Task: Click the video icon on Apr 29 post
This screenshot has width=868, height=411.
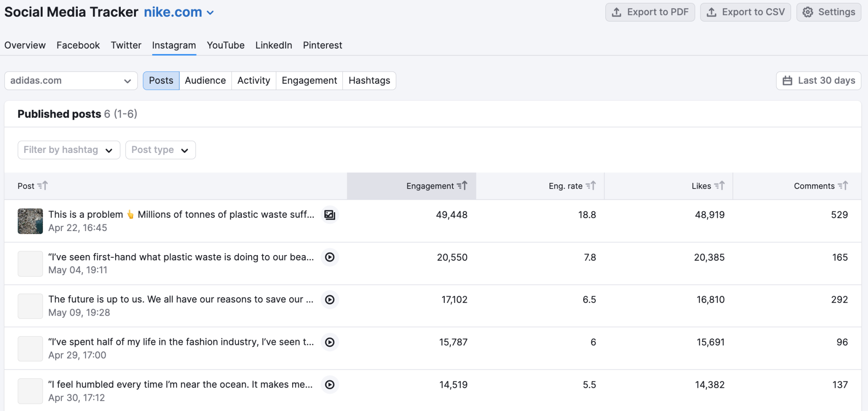Action: click(x=330, y=342)
